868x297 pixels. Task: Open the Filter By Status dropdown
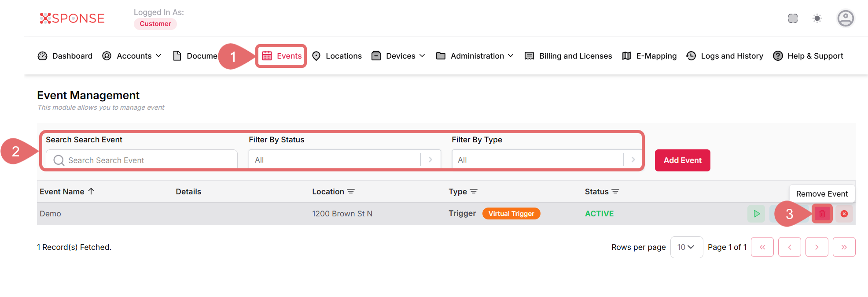click(x=344, y=160)
